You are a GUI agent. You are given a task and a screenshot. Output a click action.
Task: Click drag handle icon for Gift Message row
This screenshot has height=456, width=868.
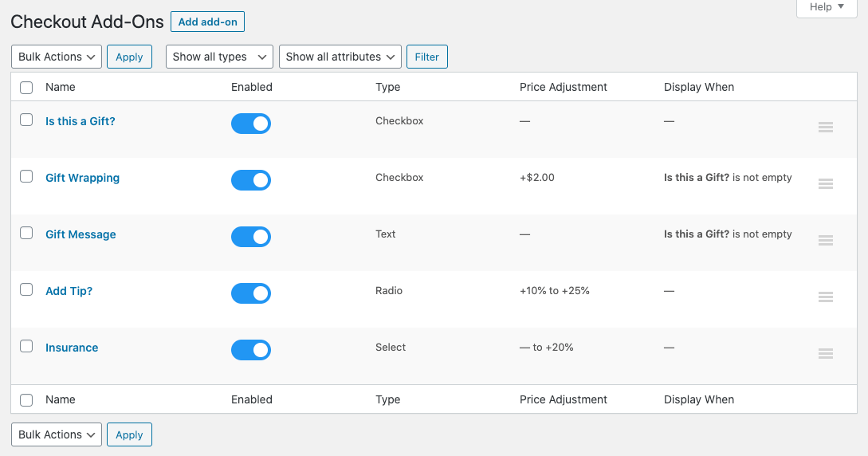tap(826, 240)
